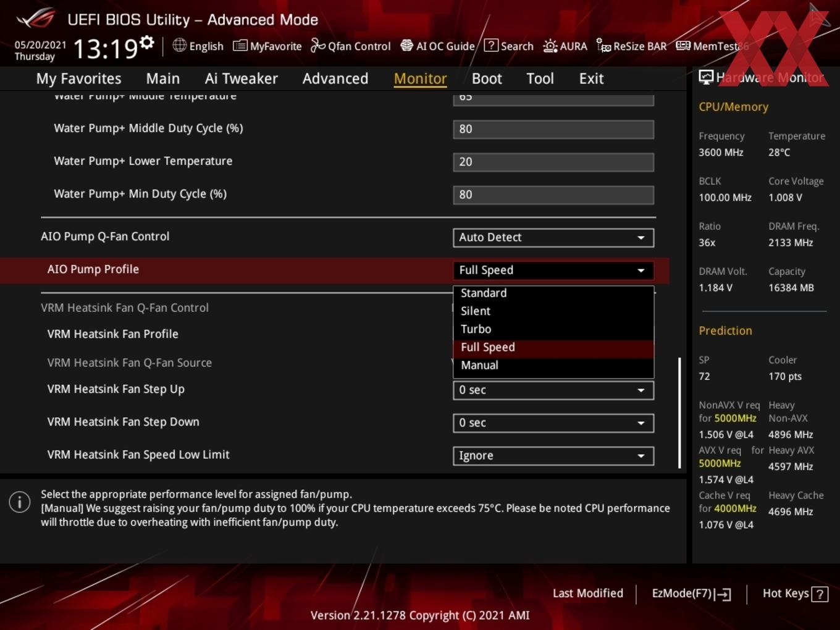Select VRM Heatsink Fan Q-Fan Source label
Image resolution: width=840 pixels, height=630 pixels.
[x=130, y=363]
